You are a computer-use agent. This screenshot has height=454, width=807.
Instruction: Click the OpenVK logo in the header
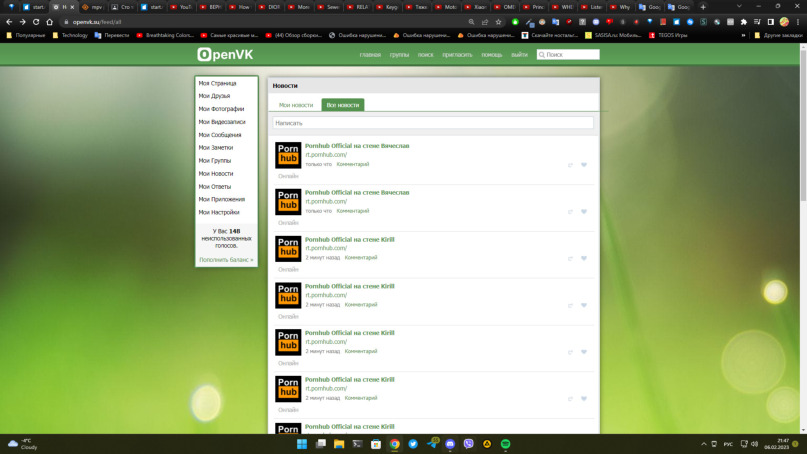pos(225,54)
